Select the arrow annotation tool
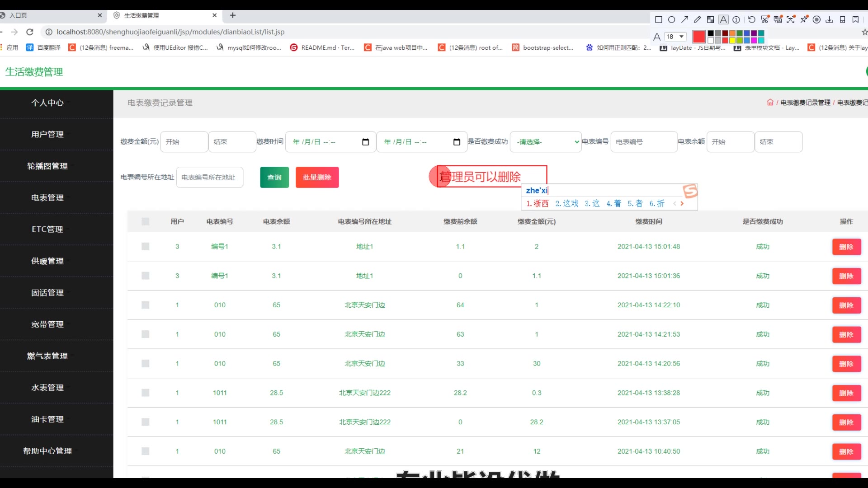This screenshot has height=488, width=868. (684, 19)
